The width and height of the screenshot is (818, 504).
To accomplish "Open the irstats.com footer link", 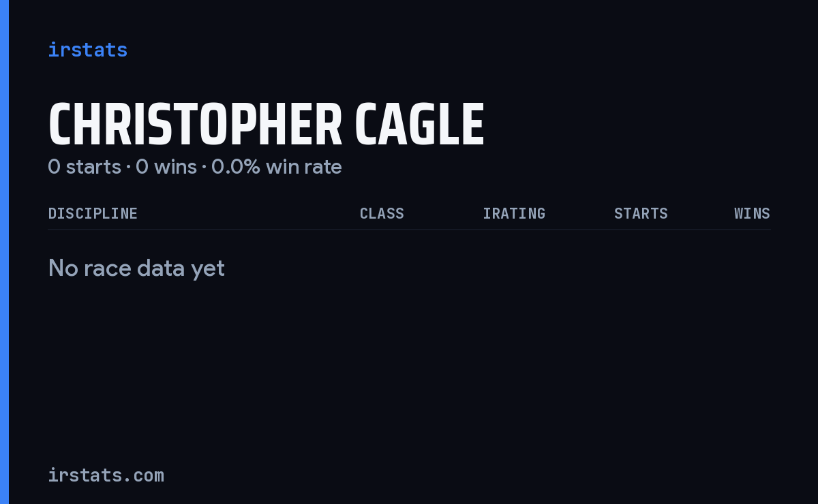I will coord(106,475).
